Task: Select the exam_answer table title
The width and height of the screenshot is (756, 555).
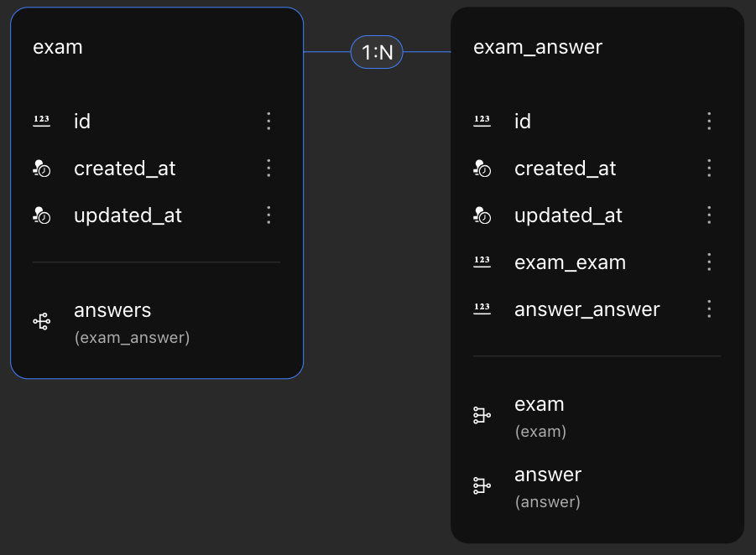Action: coord(538,47)
